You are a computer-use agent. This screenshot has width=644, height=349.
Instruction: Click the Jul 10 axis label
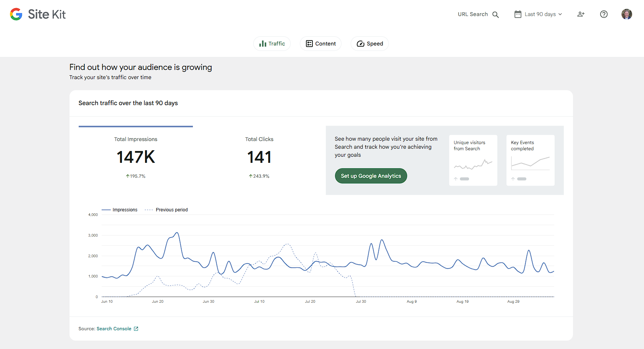pyautogui.click(x=259, y=302)
